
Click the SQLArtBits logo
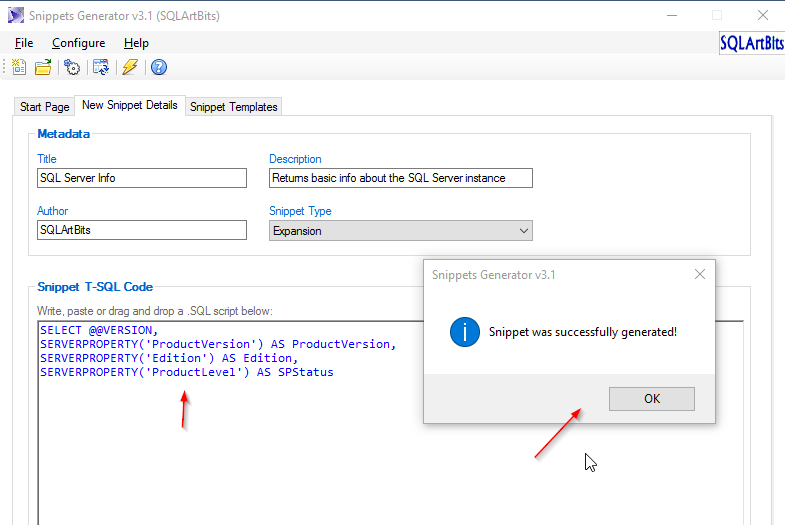(751, 44)
